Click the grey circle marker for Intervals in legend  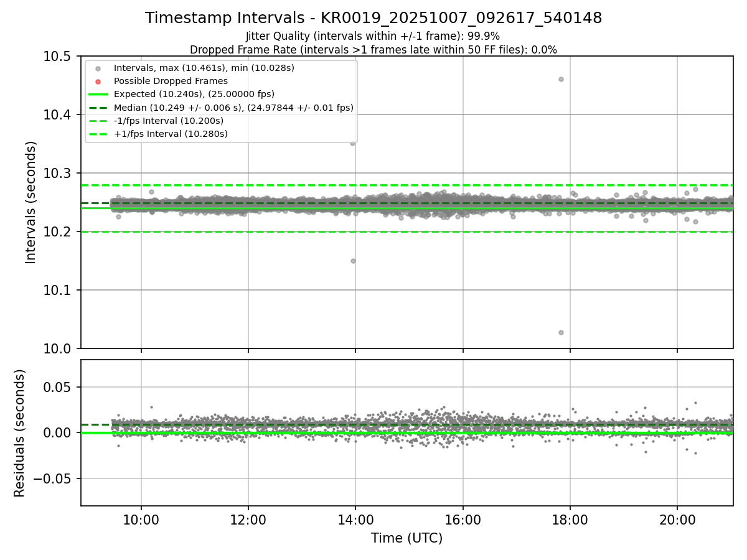coord(98,68)
